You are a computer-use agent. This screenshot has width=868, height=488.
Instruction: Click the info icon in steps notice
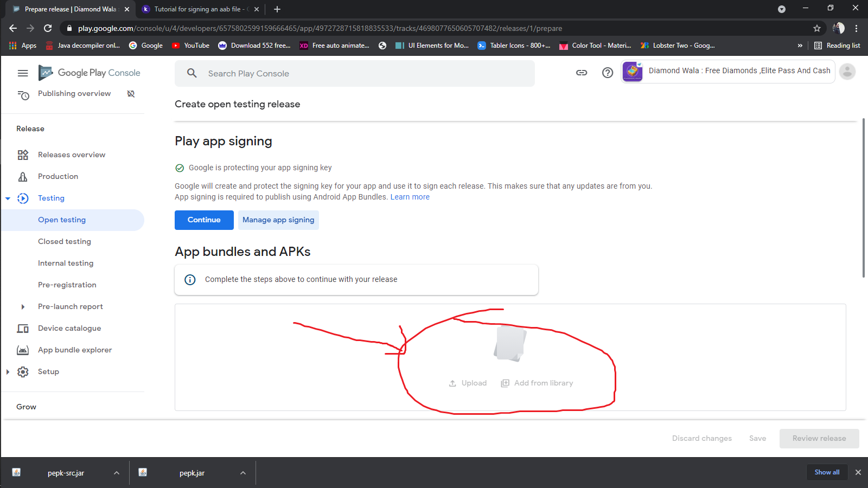pos(190,280)
